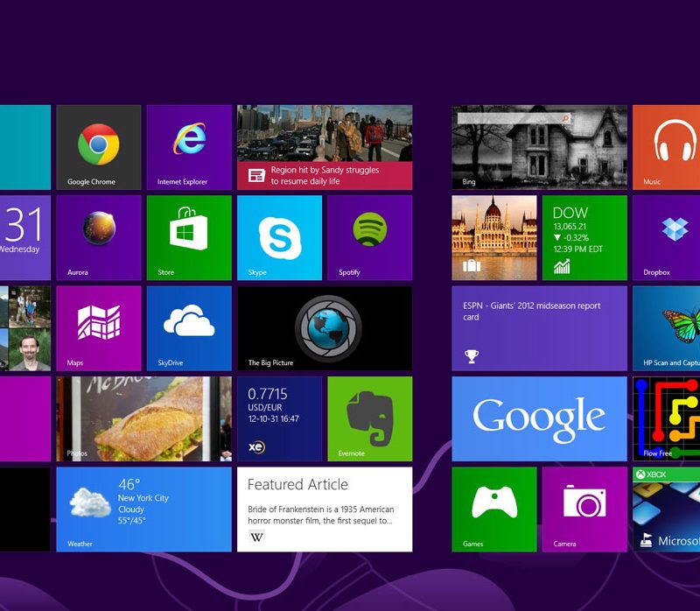Viewport: 700px width, 611px height.
Task: Launch the Camera tile
Action: tap(584, 508)
